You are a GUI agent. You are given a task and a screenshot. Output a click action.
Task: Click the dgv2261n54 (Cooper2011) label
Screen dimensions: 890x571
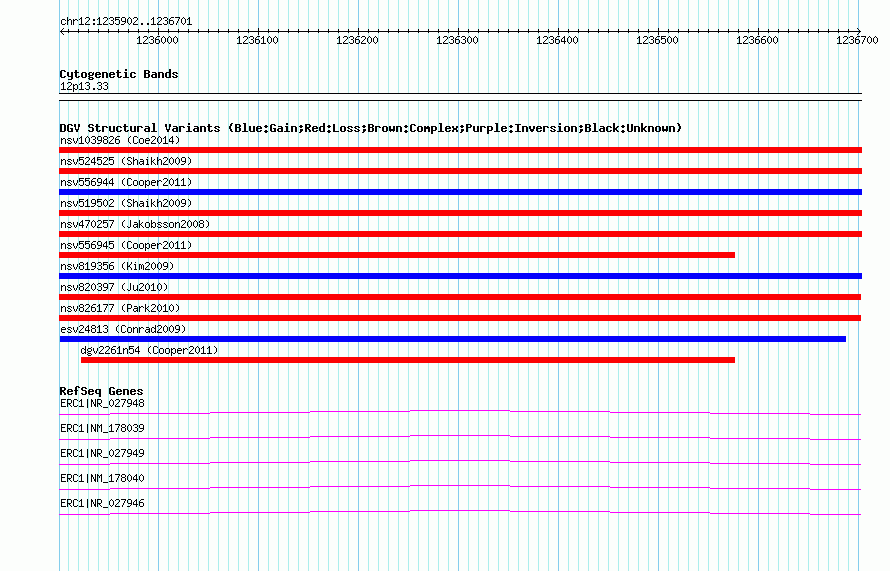pos(149,350)
